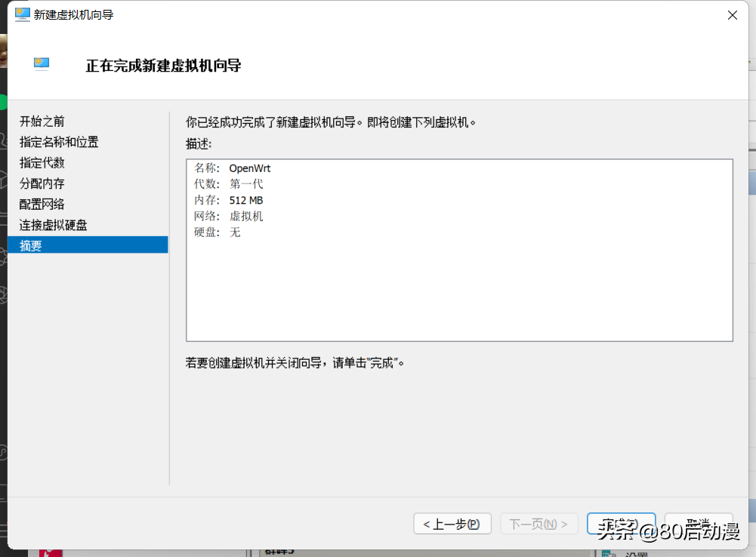Select the 名称: OpenWrt summary line
The height and width of the screenshot is (557, 756).
coord(233,168)
